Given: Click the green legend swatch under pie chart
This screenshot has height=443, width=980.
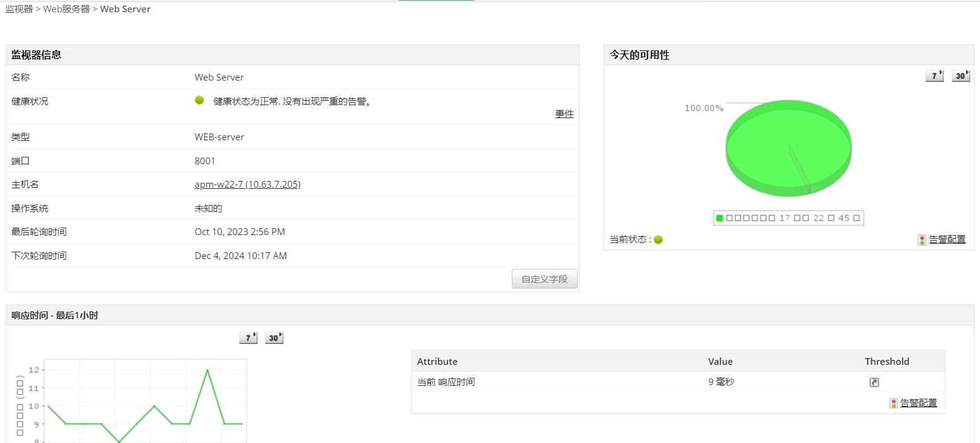Looking at the screenshot, I should (x=719, y=218).
